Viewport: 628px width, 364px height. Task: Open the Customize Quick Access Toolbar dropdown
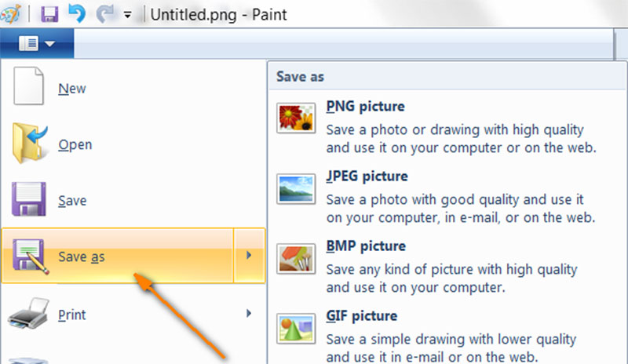tap(127, 14)
